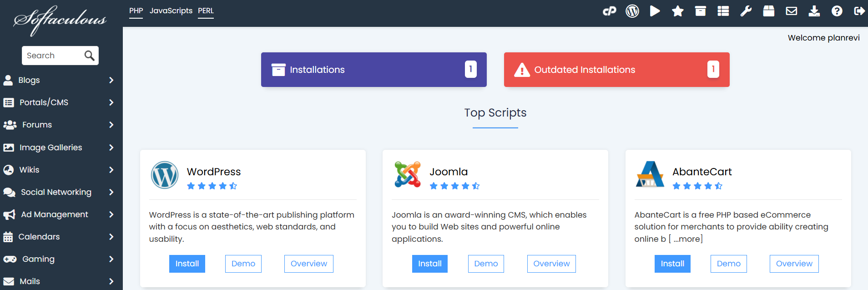Click the Social Networking chat icon
The width and height of the screenshot is (868, 290).
10,192
